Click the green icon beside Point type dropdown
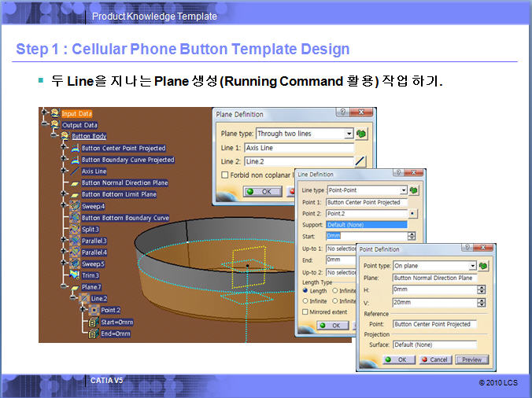The height and width of the screenshot is (398, 532). pyautogui.click(x=484, y=266)
